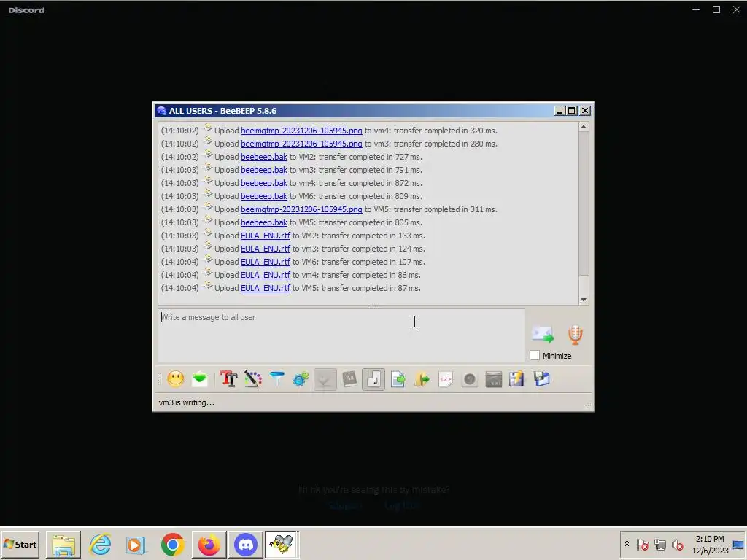Click the send folder yellow arrow icon
747x560 pixels.
click(422, 379)
